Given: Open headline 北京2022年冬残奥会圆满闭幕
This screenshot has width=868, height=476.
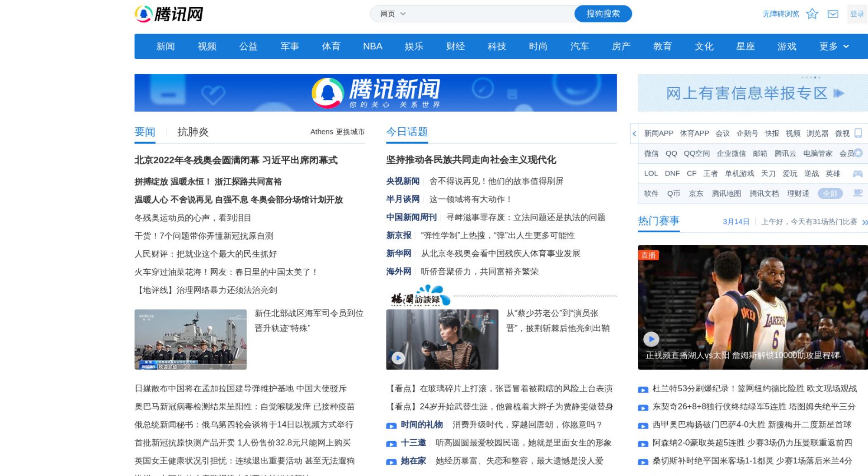Looking at the screenshot, I should coord(236,160).
